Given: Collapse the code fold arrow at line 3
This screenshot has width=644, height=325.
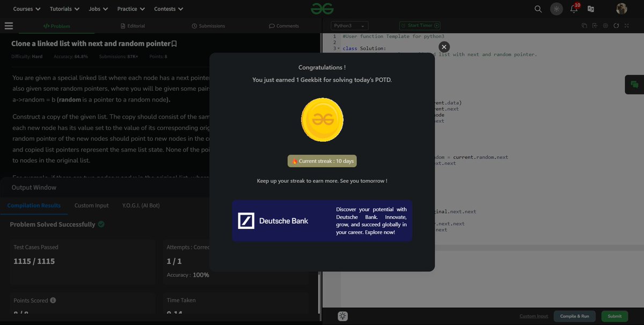Looking at the screenshot, I should click(339, 48).
